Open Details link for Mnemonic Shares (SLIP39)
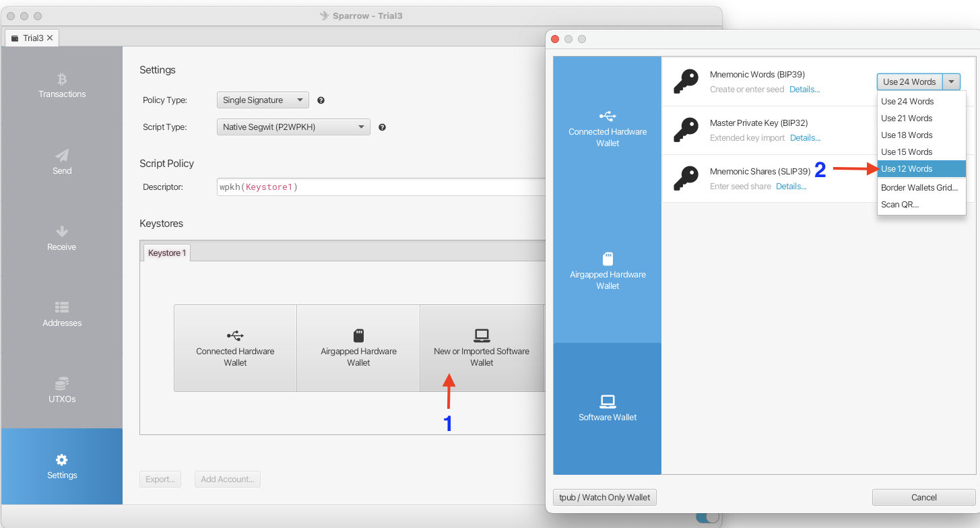The image size is (980, 528). (791, 187)
